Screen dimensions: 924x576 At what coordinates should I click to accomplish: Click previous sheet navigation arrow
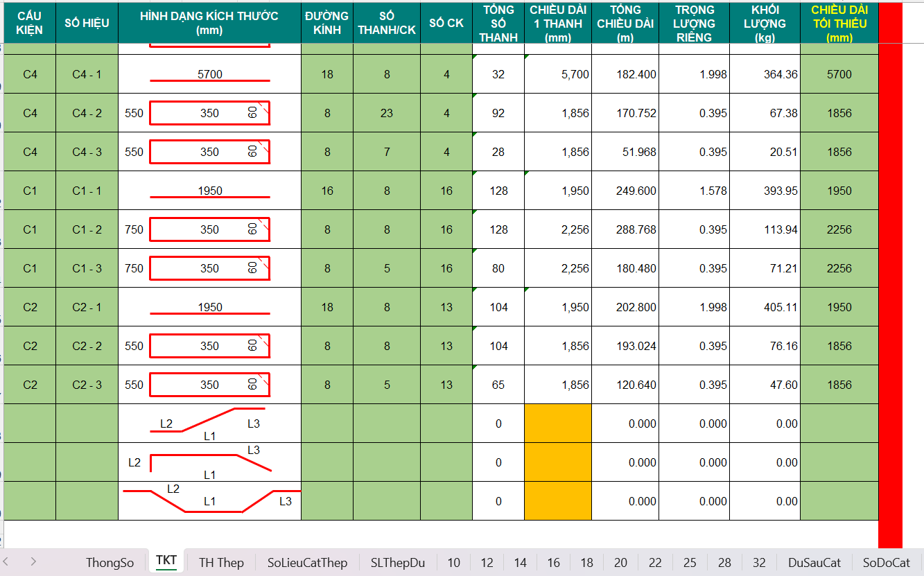pos(6,561)
